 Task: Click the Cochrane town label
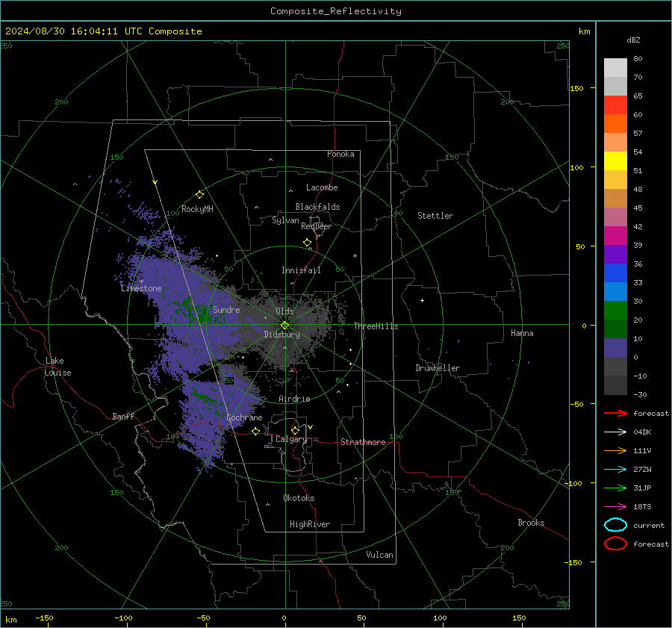244,417
